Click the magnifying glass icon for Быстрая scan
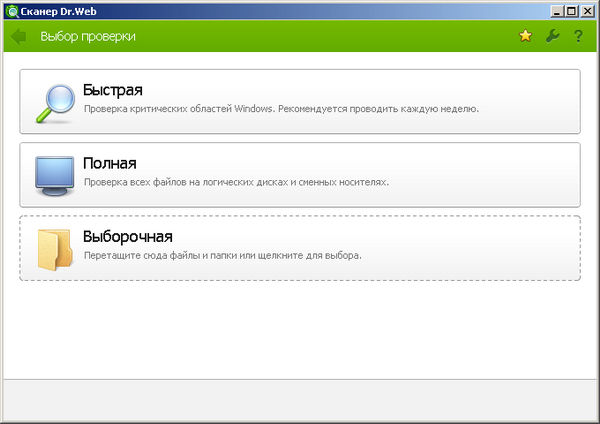This screenshot has width=600, height=424. pos(55,103)
